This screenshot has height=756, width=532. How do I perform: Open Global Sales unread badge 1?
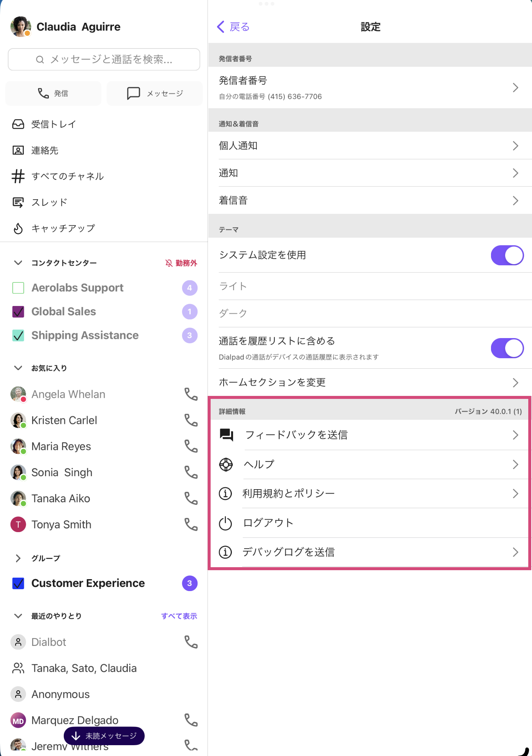point(190,312)
